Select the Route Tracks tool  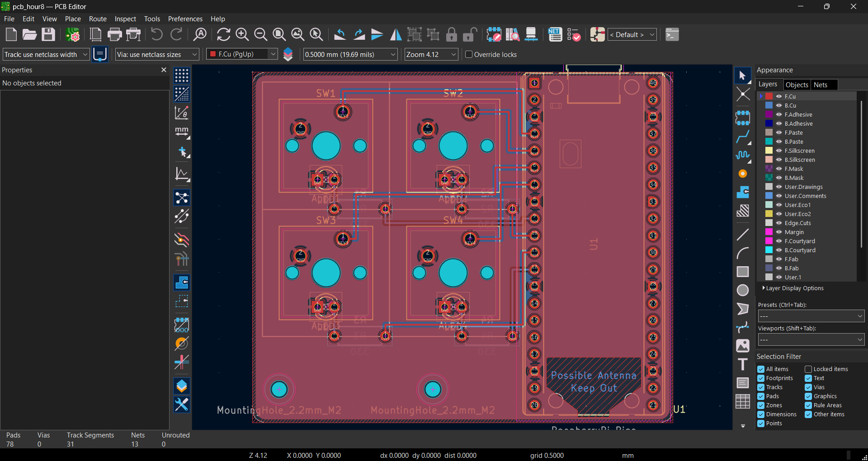coord(743,136)
